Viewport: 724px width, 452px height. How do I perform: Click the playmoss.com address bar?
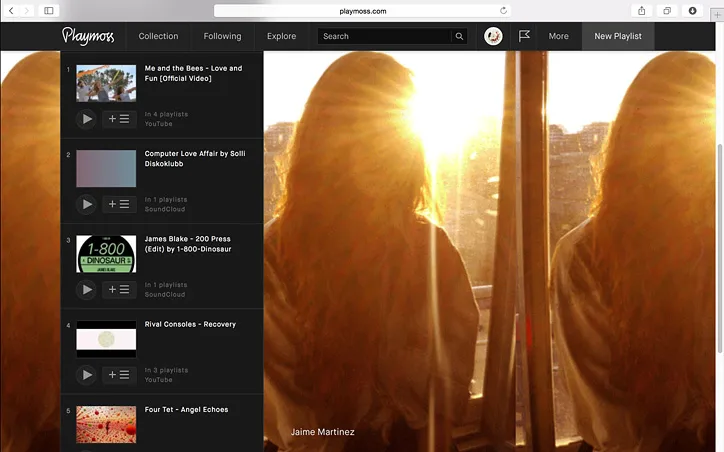(x=363, y=11)
